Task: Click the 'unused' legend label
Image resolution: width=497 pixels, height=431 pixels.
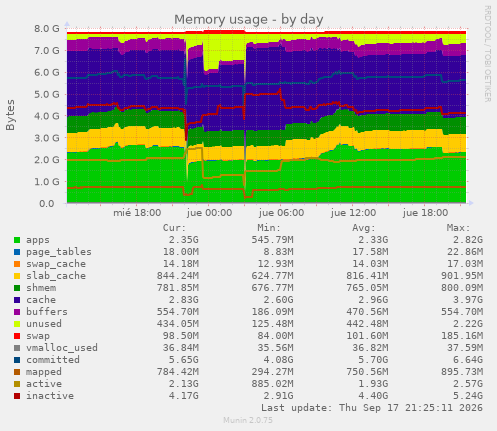Action: coord(44,324)
